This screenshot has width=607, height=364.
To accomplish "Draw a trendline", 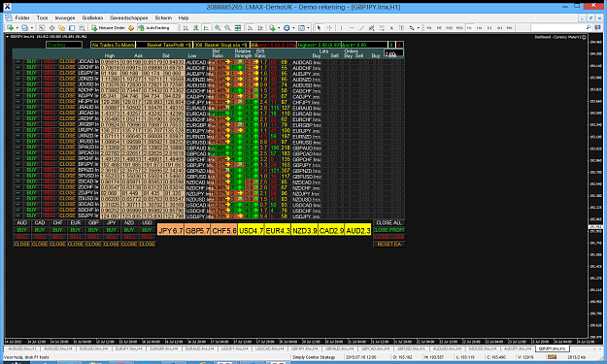I will point(361,28).
